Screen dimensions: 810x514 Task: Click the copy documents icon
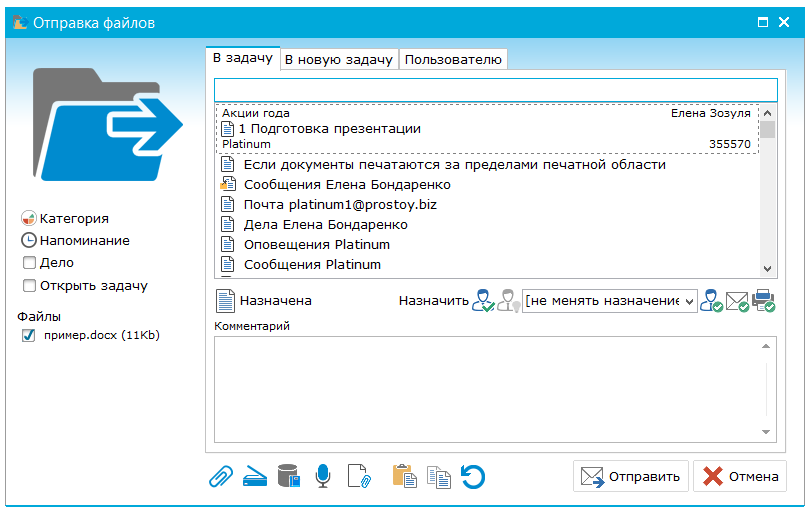click(x=439, y=476)
